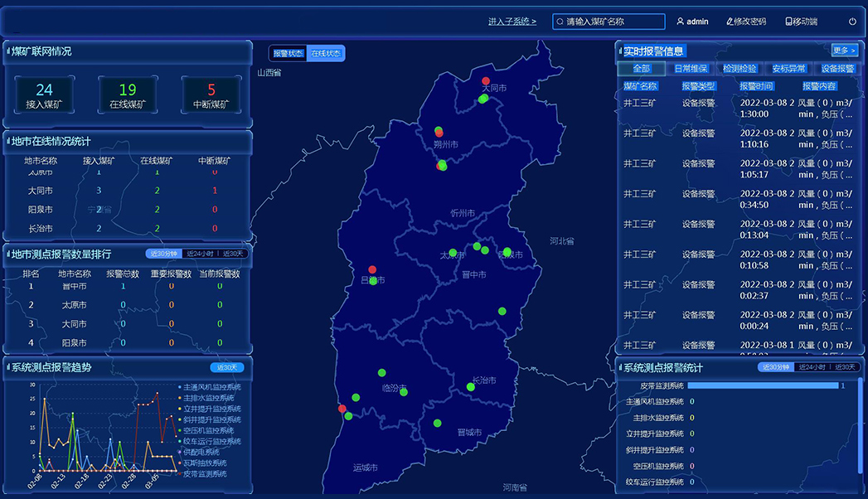Screen dimensions: 868x499
Task: Click the power logout icon top right
Action: (x=852, y=22)
